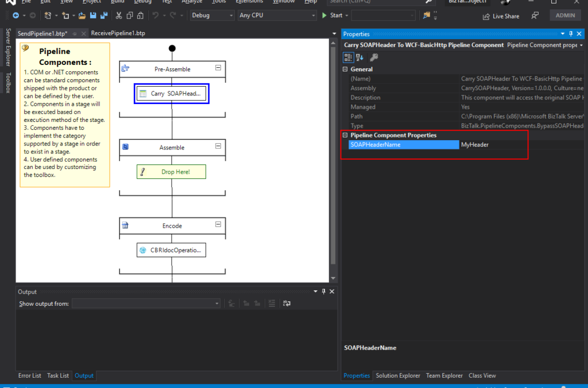Click the Save All icon
The width and height of the screenshot is (588, 388).
[x=104, y=16]
